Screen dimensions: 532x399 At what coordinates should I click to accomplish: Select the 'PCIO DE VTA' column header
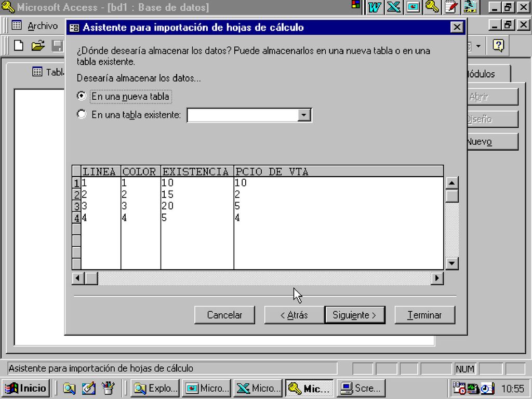[339, 171]
